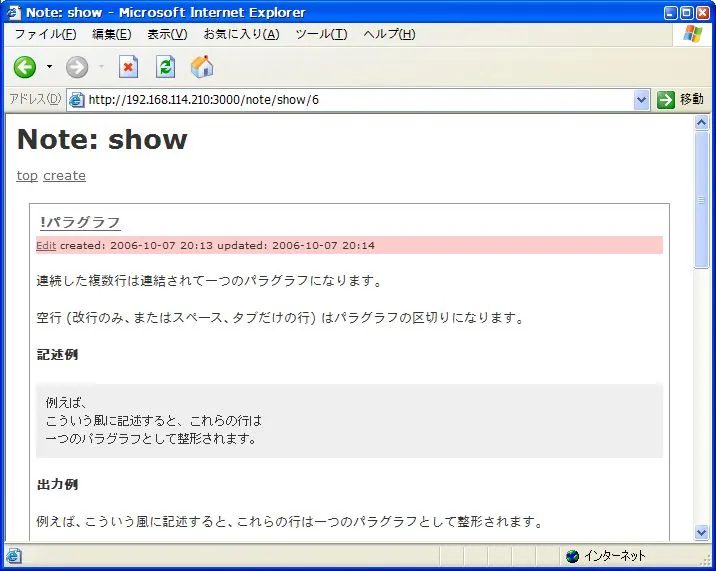716x571 pixels.
Task: Click the status bar page icon
Action: pos(14,556)
